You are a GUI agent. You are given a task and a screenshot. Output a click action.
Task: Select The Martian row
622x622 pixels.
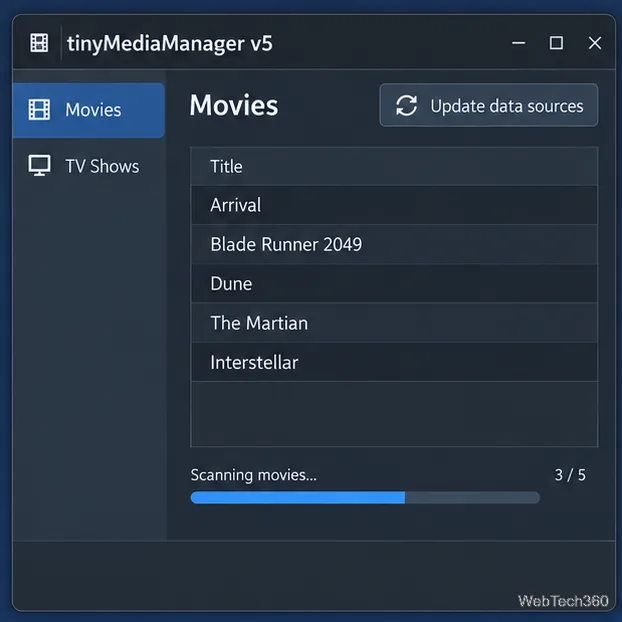394,323
